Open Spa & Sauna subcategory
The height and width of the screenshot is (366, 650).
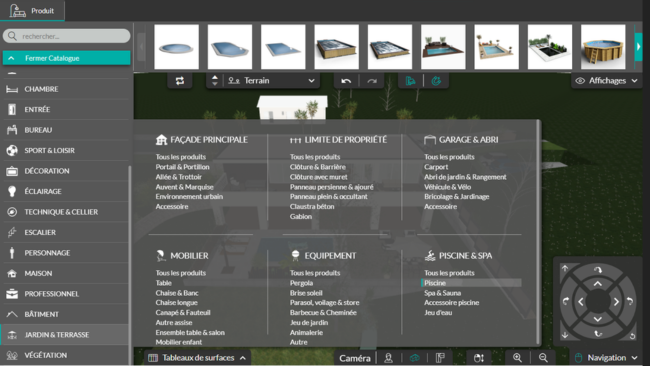[x=442, y=293]
